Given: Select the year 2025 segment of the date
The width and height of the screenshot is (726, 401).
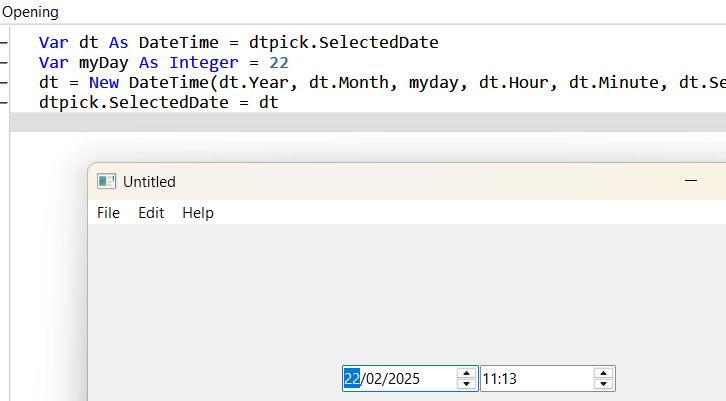Looking at the screenshot, I should coord(403,379).
